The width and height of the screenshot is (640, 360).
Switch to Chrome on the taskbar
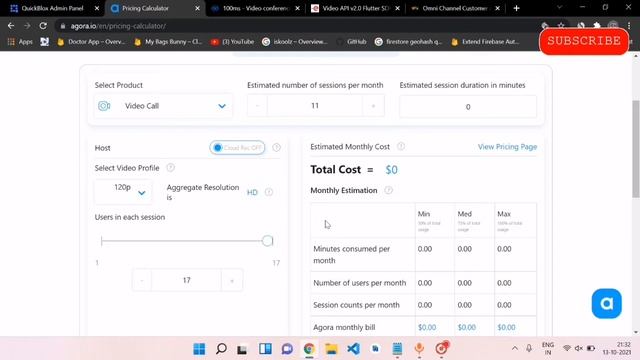309,349
